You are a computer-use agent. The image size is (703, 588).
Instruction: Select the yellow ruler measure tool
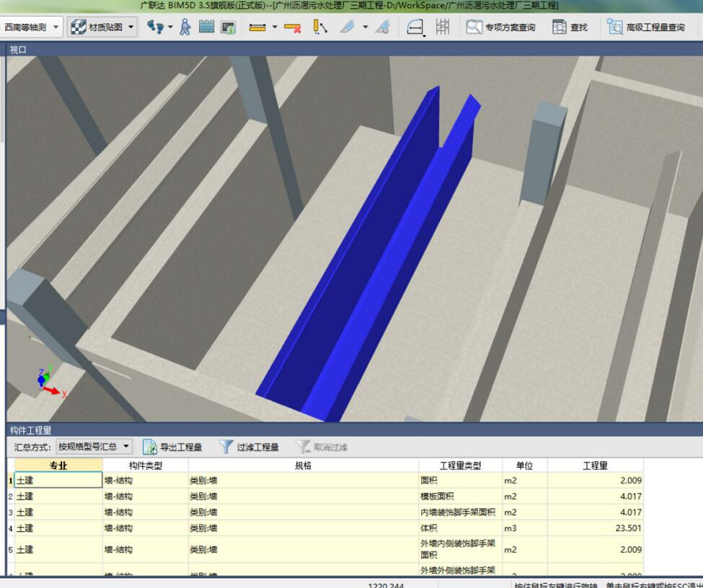coord(257,28)
